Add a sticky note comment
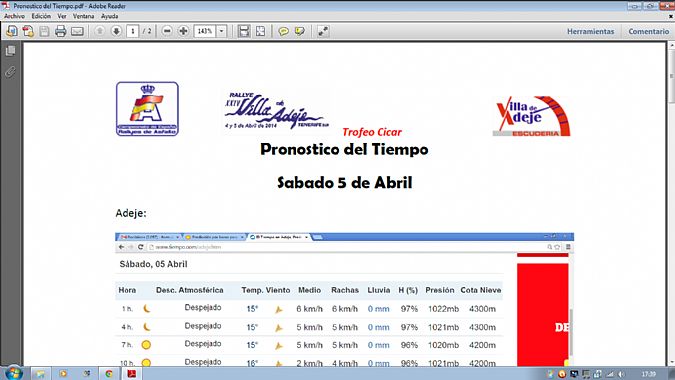The height and width of the screenshot is (380, 675). [x=283, y=31]
